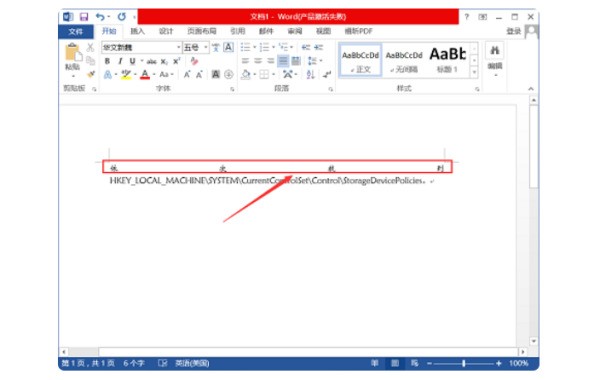
Task: Save the document using the floppy disk icon
Action: [x=84, y=16]
